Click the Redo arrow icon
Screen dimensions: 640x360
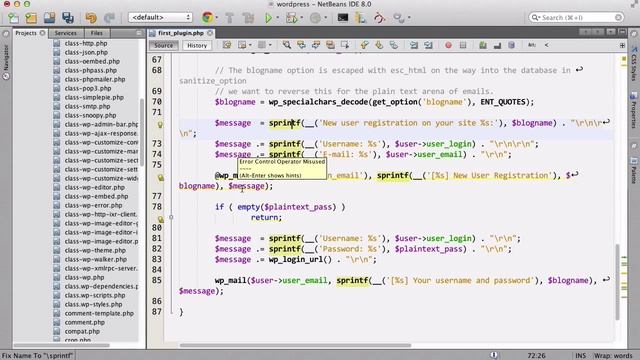coord(109,18)
